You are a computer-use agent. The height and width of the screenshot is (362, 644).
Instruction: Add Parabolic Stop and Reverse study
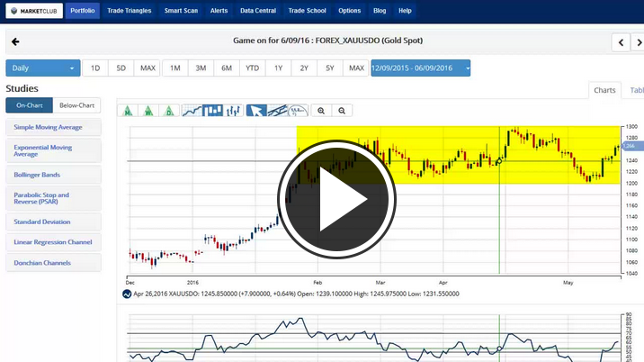point(53,198)
